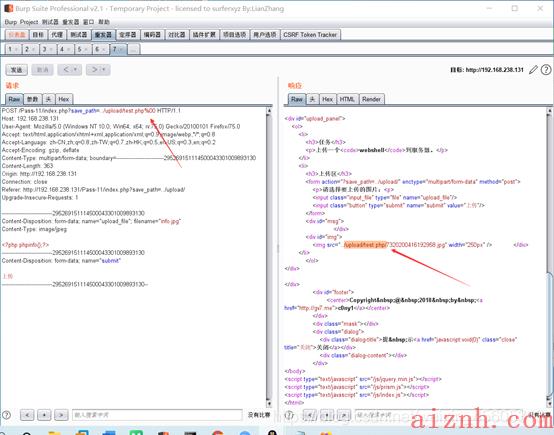Show response Render tab
Viewport: 554px width, 435px height.
(371, 99)
